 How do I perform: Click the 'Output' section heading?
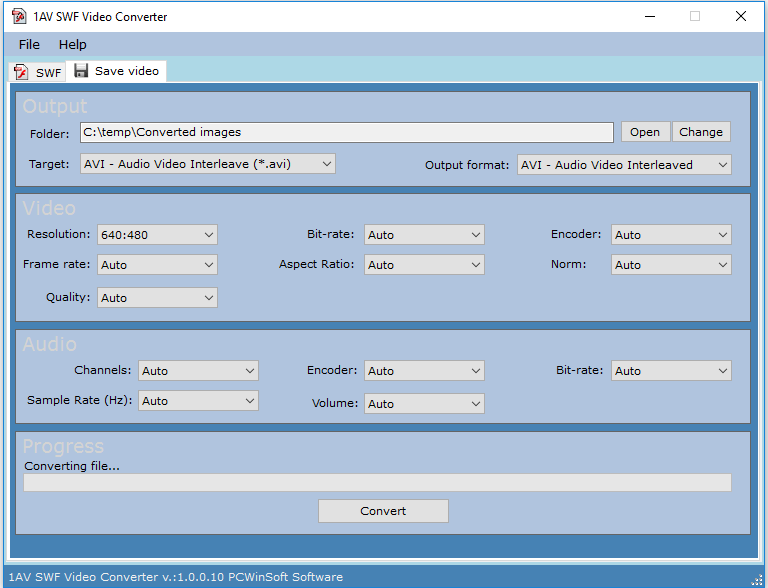55,106
